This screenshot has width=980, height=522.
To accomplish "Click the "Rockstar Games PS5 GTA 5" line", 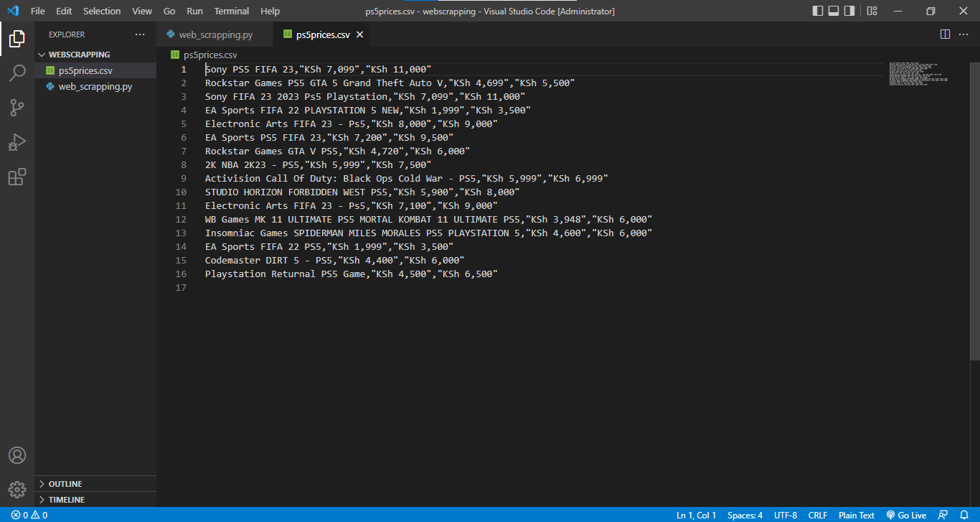I will coord(390,83).
